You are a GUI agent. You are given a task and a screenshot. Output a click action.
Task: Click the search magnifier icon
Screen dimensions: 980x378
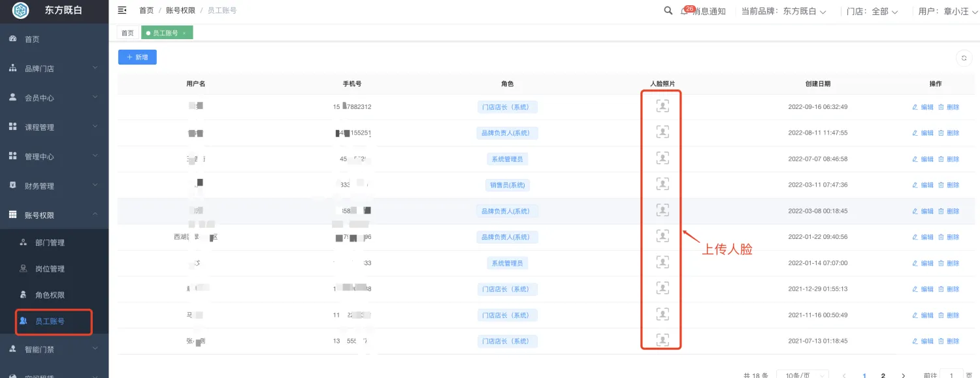(668, 10)
